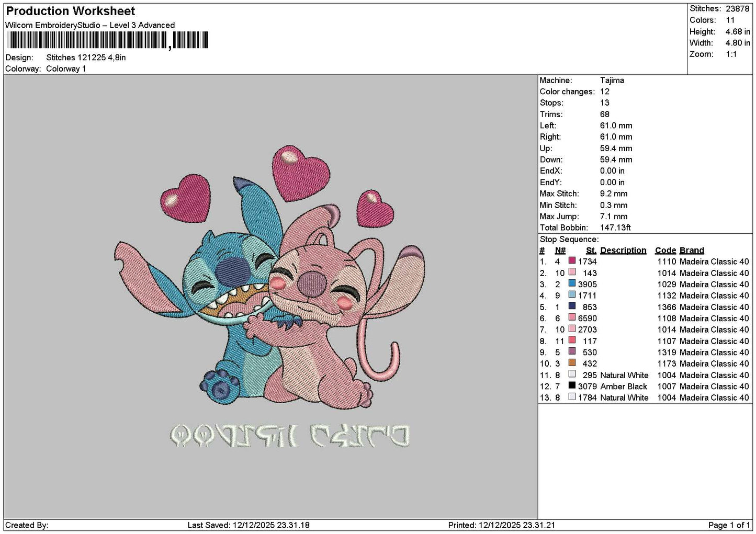Click the Max Jump value '7.1 mm'
The width and height of the screenshot is (756, 534).
[614, 217]
